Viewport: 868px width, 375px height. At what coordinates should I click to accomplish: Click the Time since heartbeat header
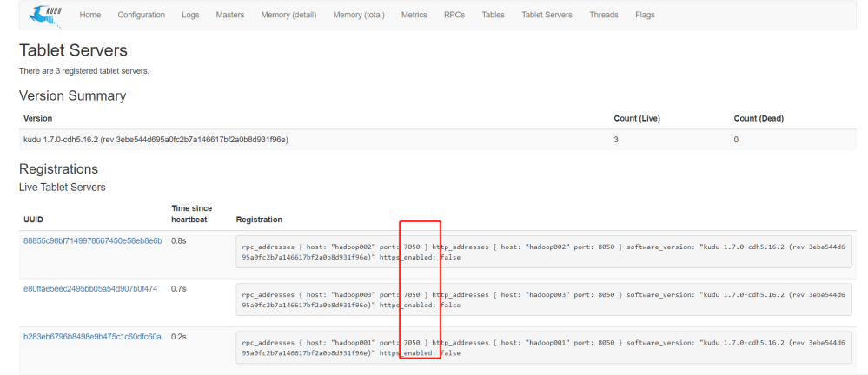(x=191, y=214)
